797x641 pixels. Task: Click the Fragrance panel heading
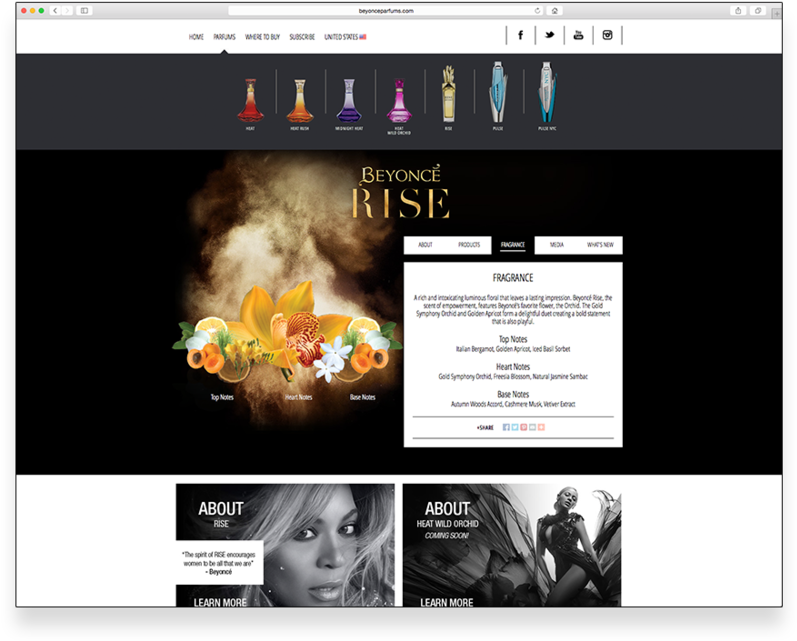pos(513,278)
